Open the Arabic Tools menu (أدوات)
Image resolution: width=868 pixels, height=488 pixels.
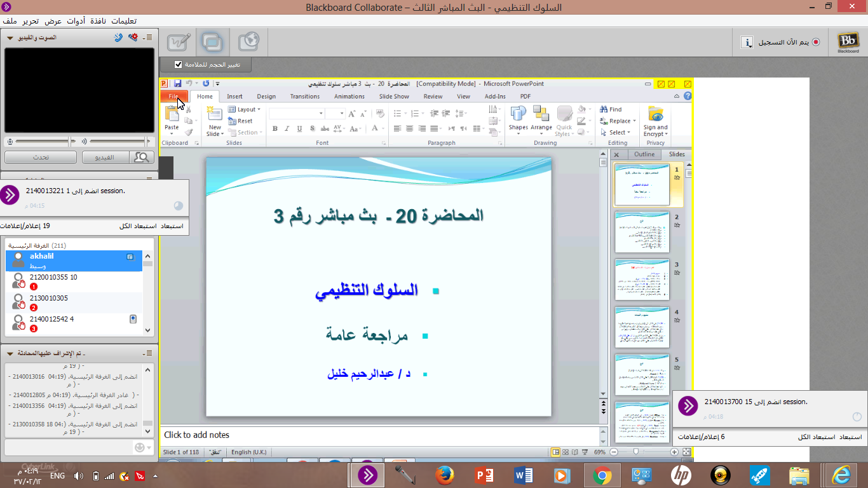(76, 21)
